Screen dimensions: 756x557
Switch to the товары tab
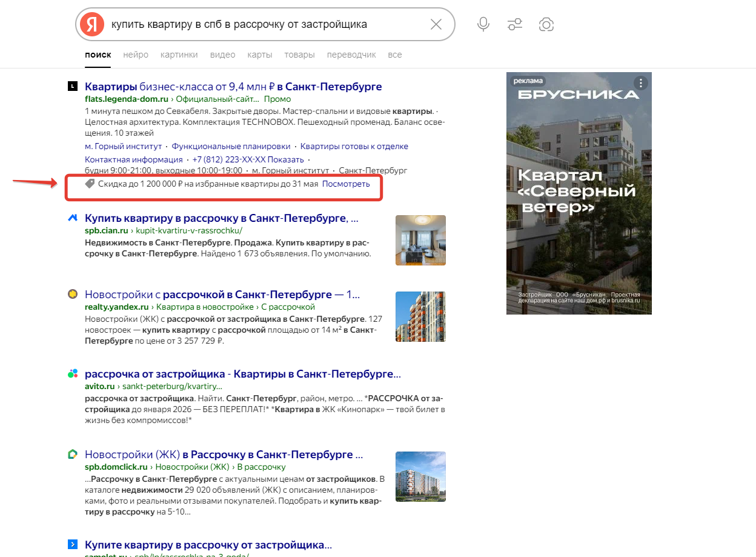coord(299,55)
